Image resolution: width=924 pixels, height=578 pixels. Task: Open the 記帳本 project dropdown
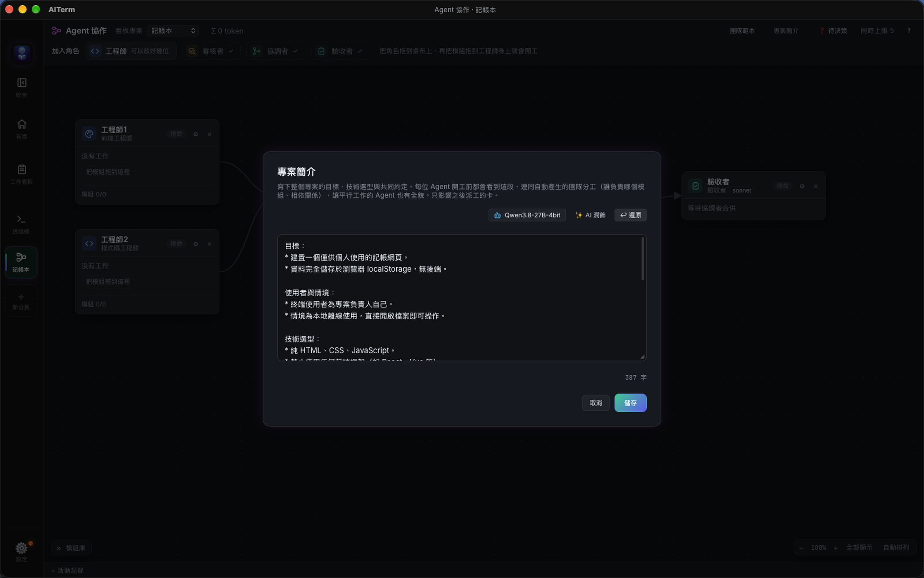[x=173, y=31]
